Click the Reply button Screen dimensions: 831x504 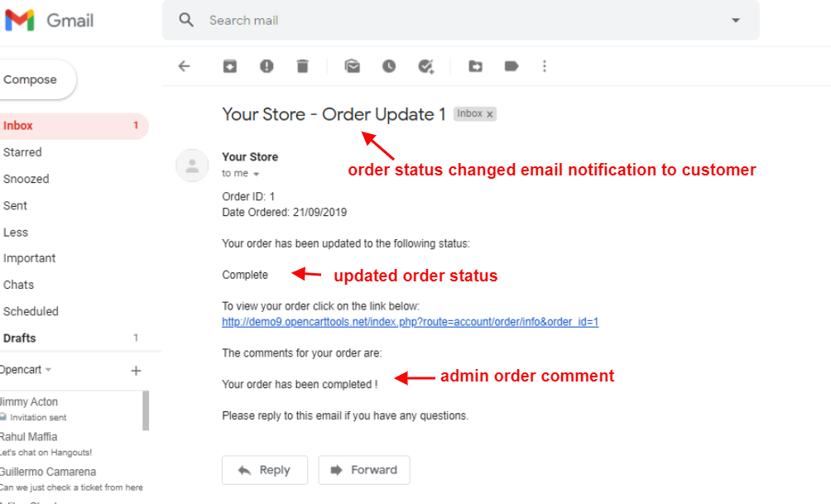coord(264,470)
